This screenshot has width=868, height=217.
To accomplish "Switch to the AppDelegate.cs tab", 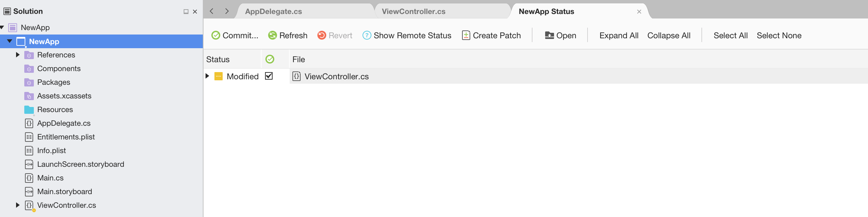I will point(273,12).
